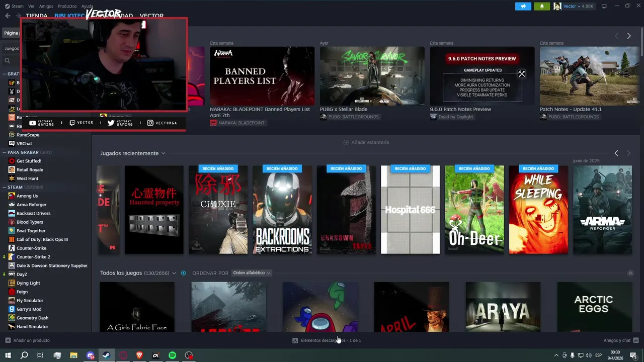Screen dimensions: 644x362
Task: Select the Hospital 666 game cover
Action: point(410,210)
